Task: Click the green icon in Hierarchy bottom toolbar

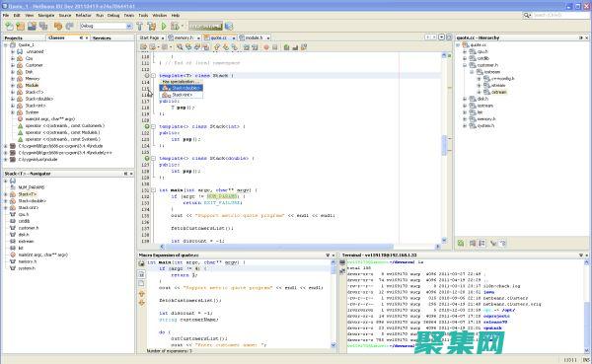Action: [x=461, y=243]
